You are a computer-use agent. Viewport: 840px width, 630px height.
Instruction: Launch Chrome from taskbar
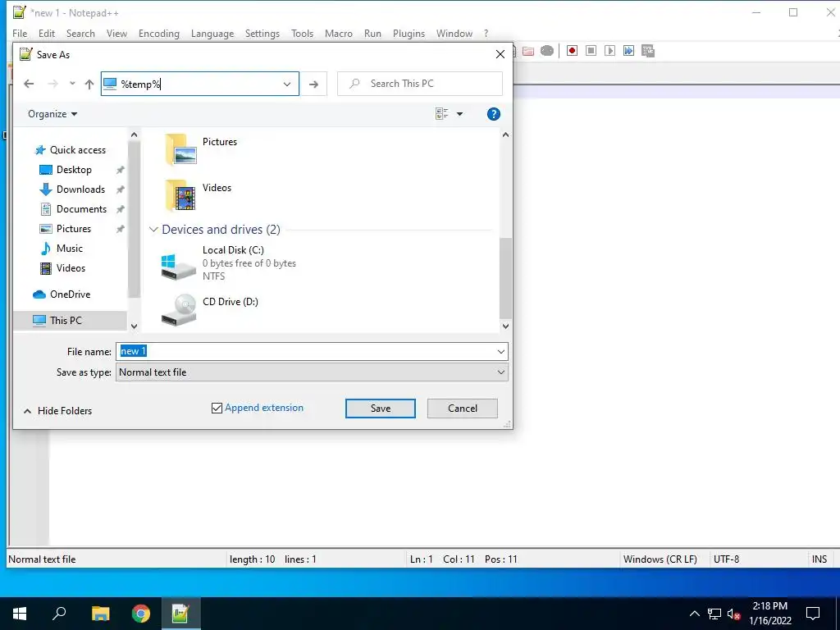[x=141, y=614]
